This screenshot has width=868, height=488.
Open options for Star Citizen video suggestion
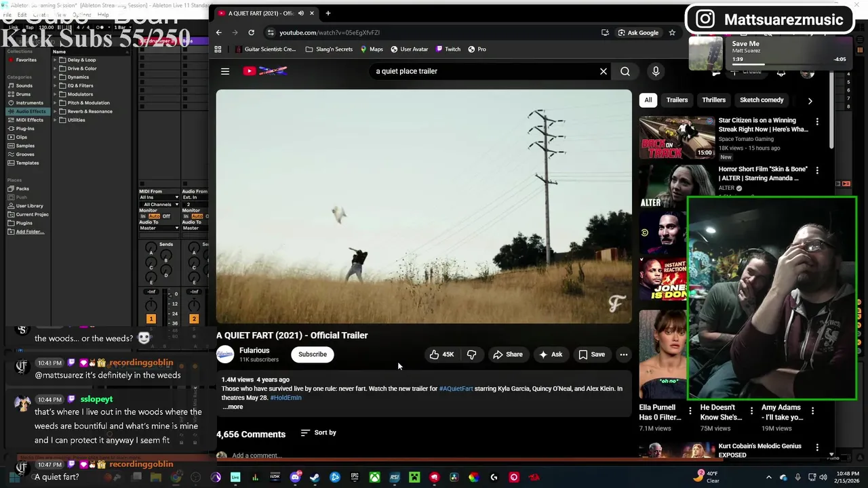(817, 122)
